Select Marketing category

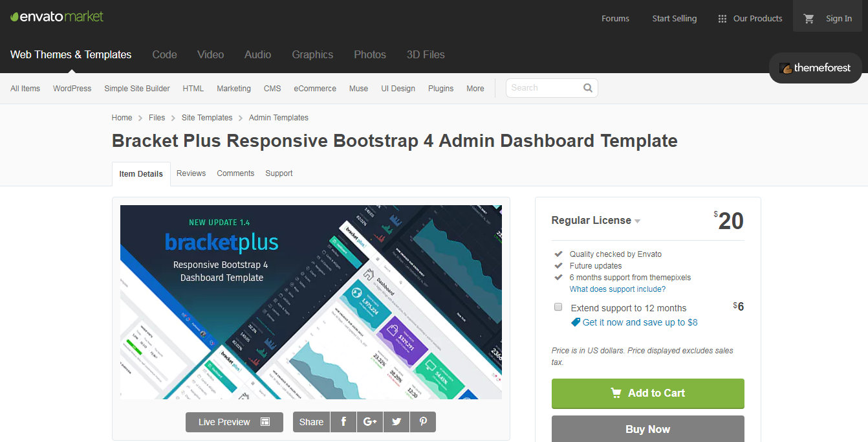(x=233, y=89)
